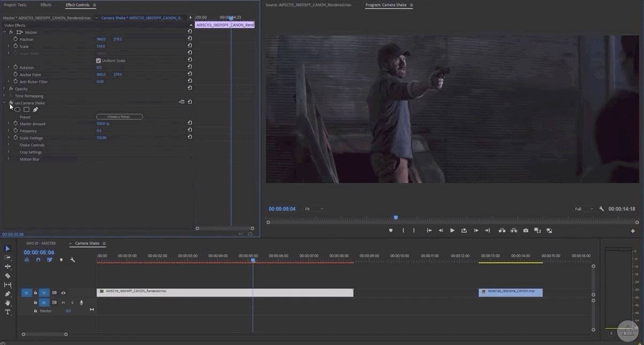Select the Hand tool
The height and width of the screenshot is (345, 644).
coord(8,303)
